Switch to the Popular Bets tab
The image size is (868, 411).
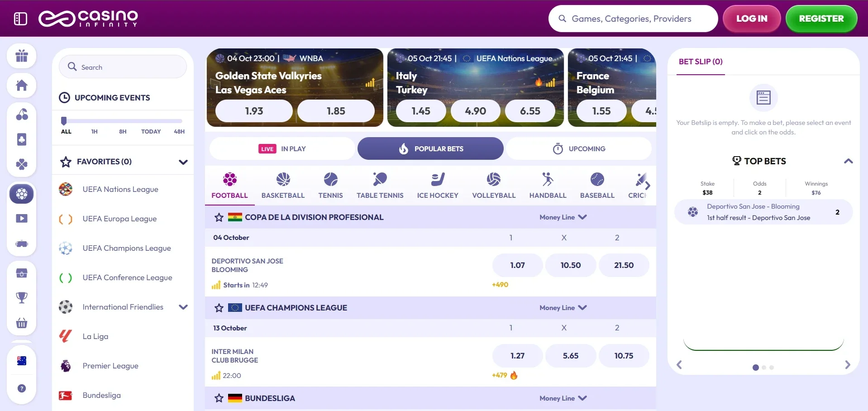[430, 148]
